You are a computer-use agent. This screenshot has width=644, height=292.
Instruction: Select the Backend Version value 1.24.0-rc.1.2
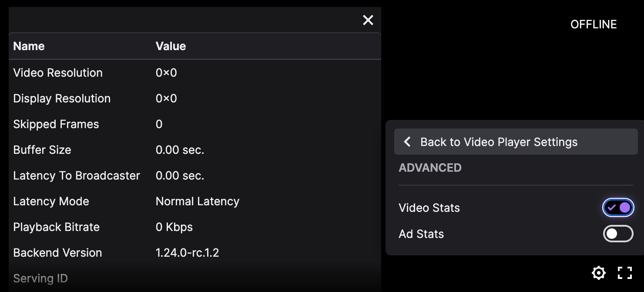tap(187, 253)
